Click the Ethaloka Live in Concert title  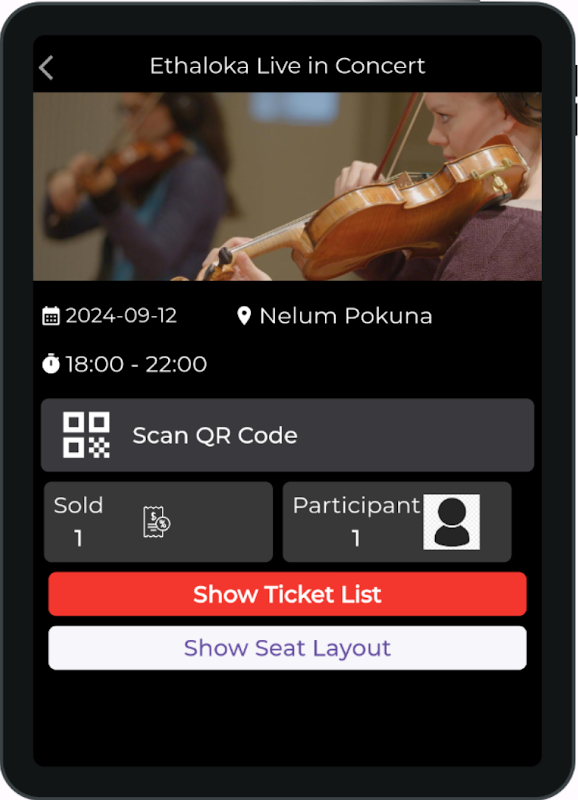pyautogui.click(x=287, y=66)
